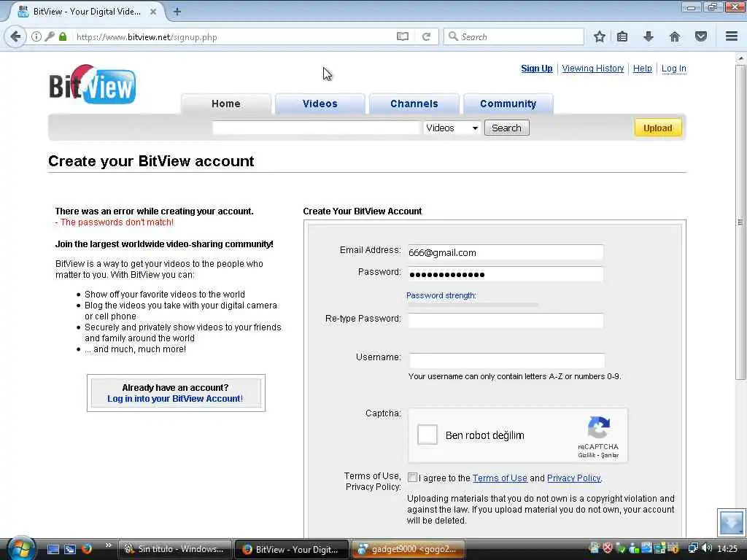Click the Firefox Search box
Screen dimensions: 747x560
point(514,36)
